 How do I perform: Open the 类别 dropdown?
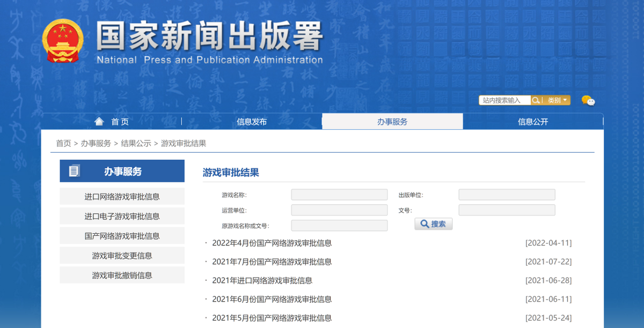(557, 100)
